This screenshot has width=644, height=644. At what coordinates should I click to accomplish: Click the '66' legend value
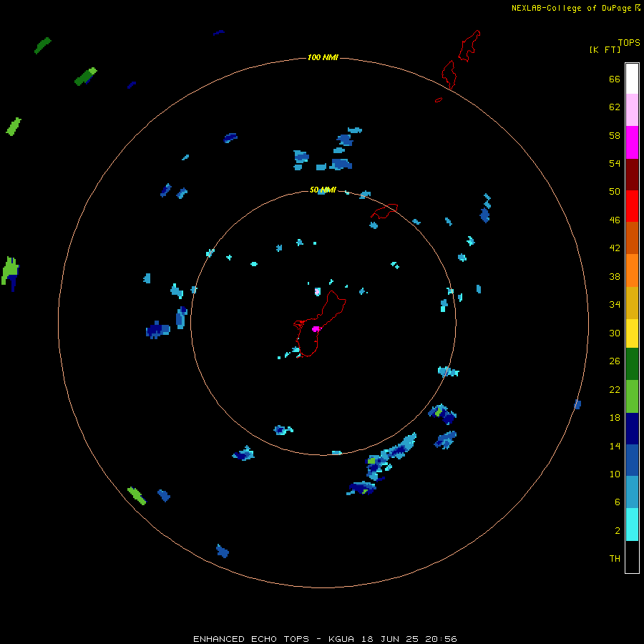pyautogui.click(x=615, y=79)
